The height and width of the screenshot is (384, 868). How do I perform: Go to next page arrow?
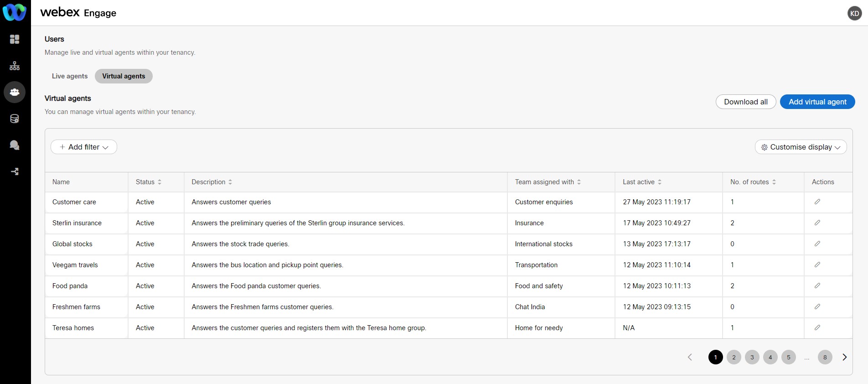pos(844,357)
